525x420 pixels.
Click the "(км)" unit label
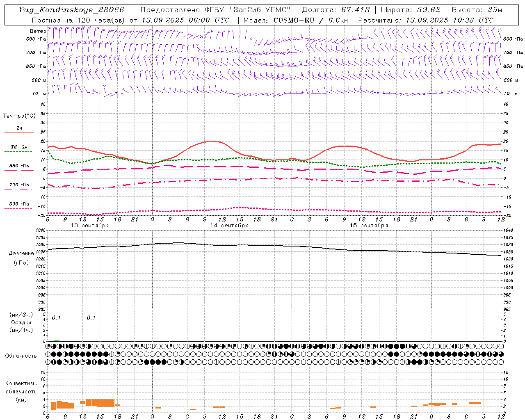pyautogui.click(x=21, y=399)
